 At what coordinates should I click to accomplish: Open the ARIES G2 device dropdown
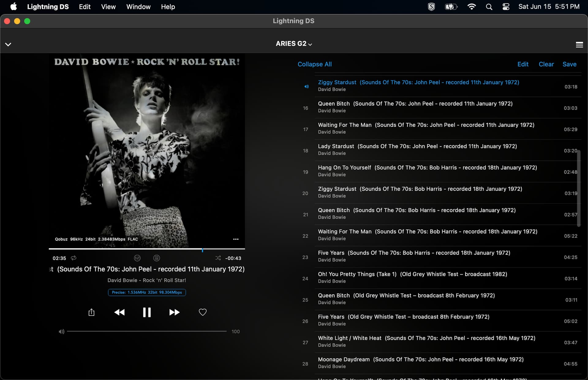tap(294, 44)
